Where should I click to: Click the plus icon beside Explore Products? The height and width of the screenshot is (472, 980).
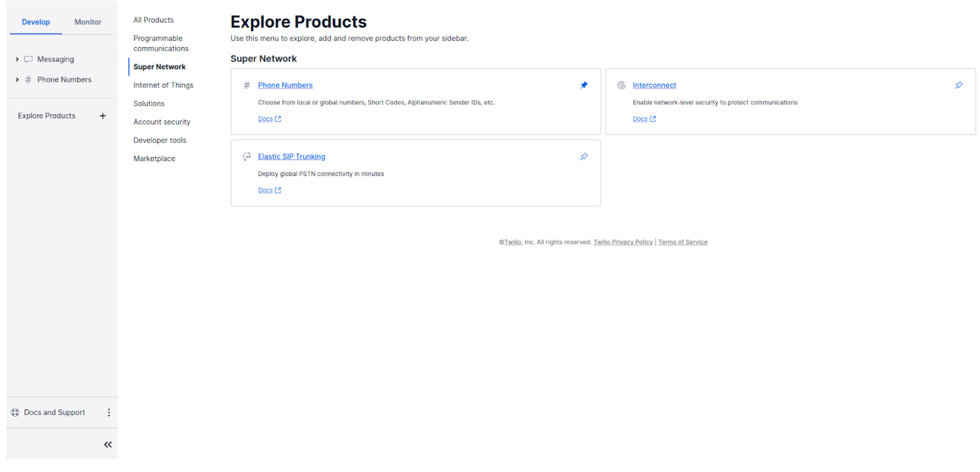click(x=103, y=116)
